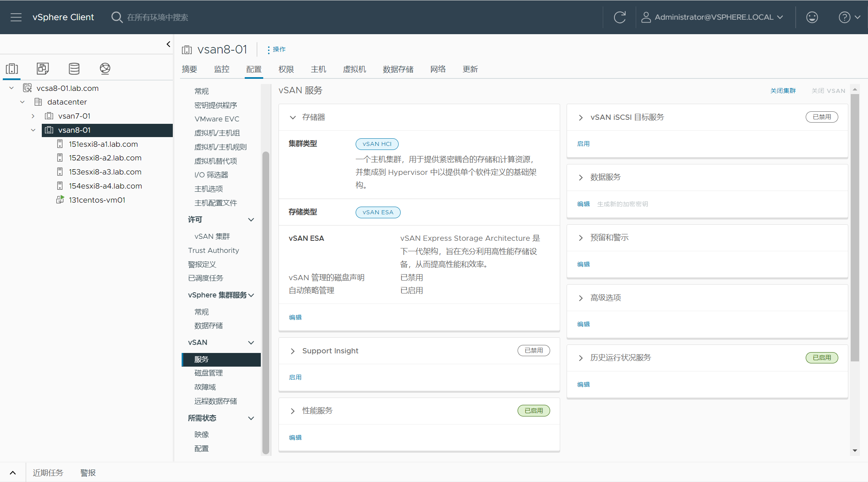Switch to the 更新 tab
Screen dimensions: 868x482
pyautogui.click(x=470, y=69)
